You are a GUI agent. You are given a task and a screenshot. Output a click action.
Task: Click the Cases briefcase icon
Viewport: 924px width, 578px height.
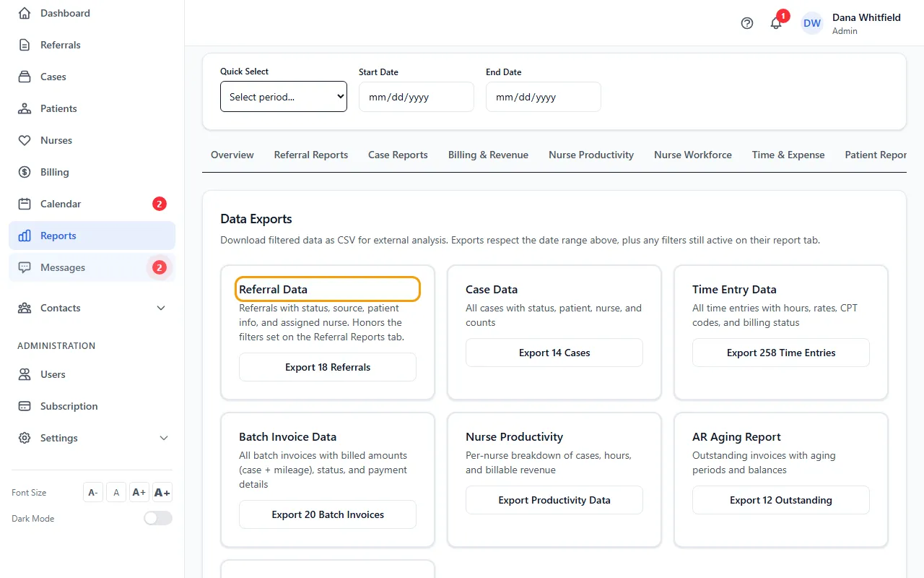click(25, 77)
